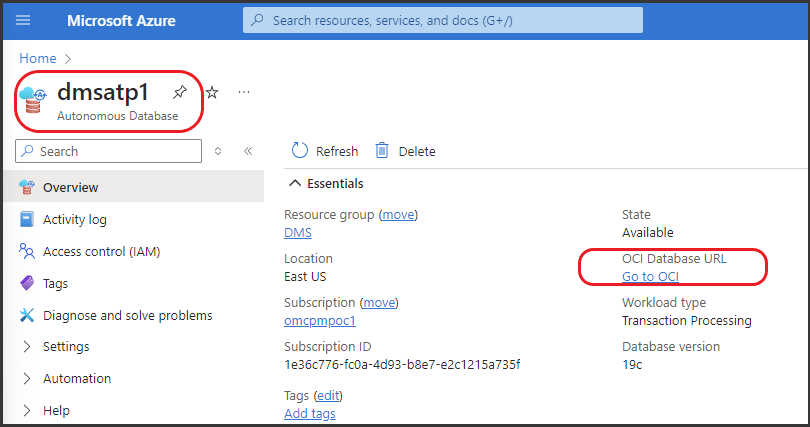Click the search magnifier icon in top bar
Viewport: 810px width, 427px height.
click(x=257, y=20)
